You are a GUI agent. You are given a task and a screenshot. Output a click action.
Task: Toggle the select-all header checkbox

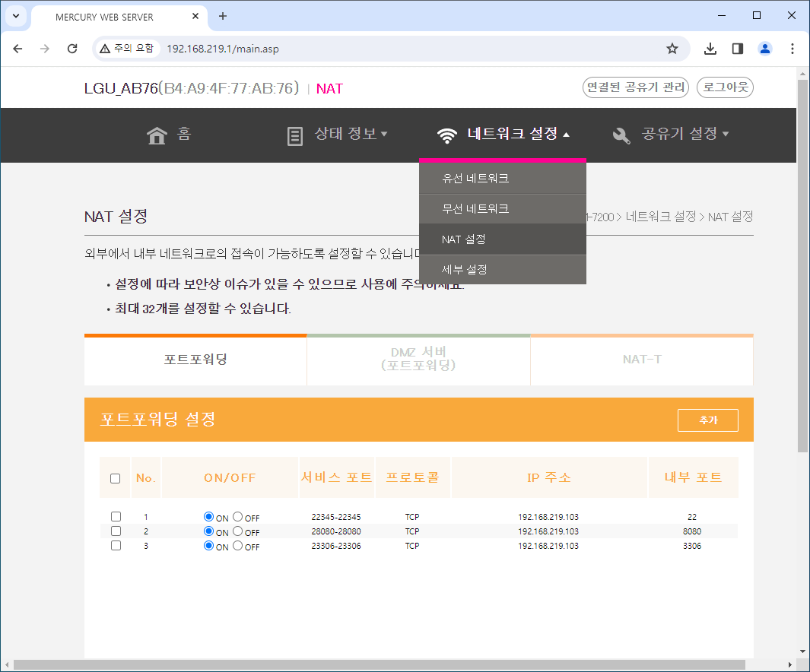coord(115,478)
